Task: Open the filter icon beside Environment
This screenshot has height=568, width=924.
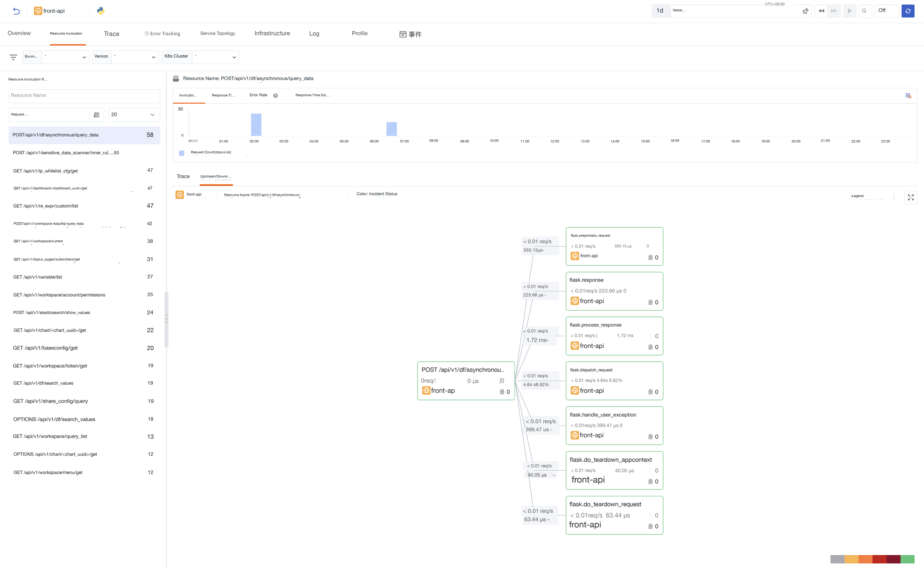Action: point(13,57)
